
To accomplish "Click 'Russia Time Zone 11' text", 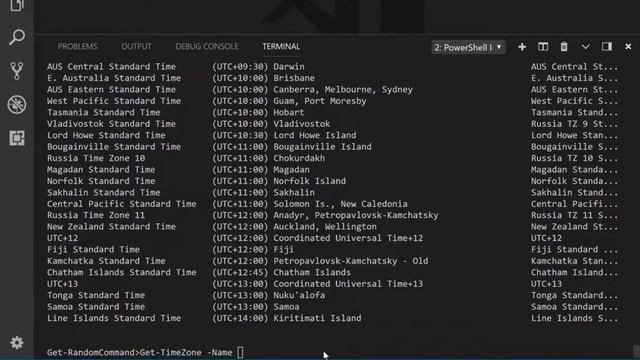I will [96, 215].
